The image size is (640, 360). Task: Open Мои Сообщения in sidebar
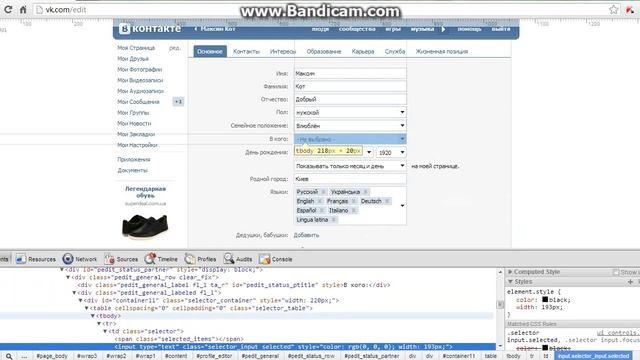(x=138, y=102)
